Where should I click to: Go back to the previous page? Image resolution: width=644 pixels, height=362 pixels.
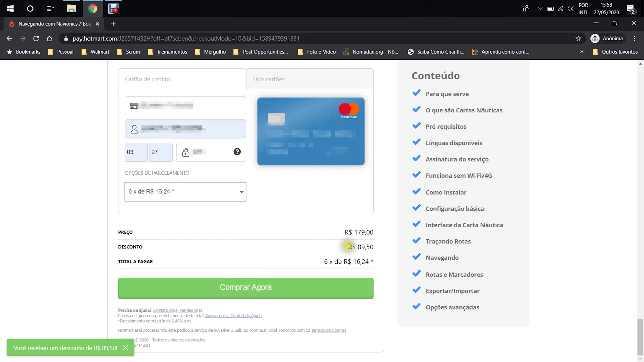coord(9,38)
